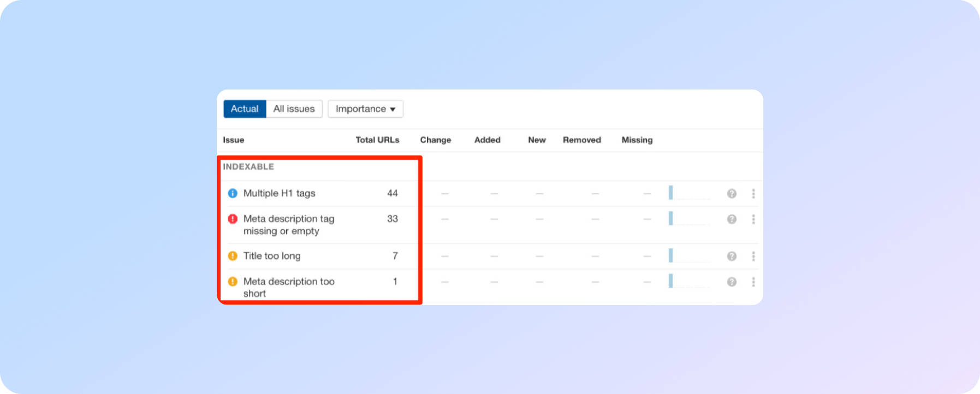
Task: Open the Importance dropdown
Action: 365,109
